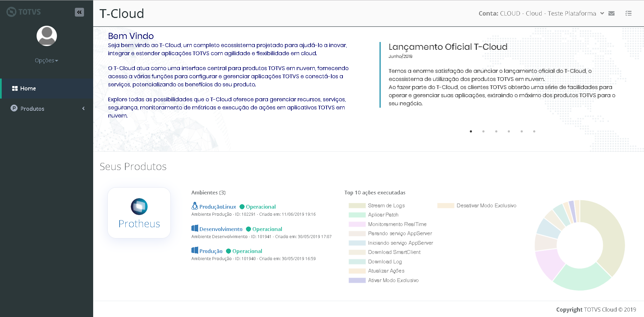Image resolution: width=644 pixels, height=317 pixels.
Task: Click ID: 102291 environment details line
Action: 253,214
